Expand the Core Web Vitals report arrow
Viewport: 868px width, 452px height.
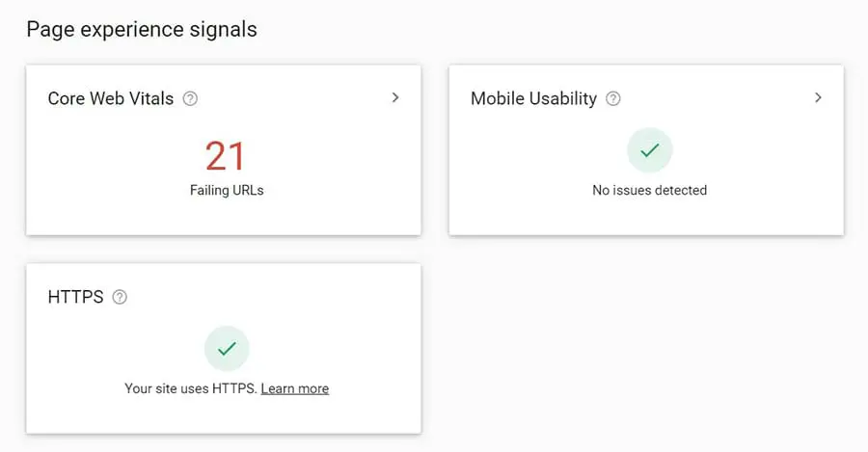[x=395, y=97]
